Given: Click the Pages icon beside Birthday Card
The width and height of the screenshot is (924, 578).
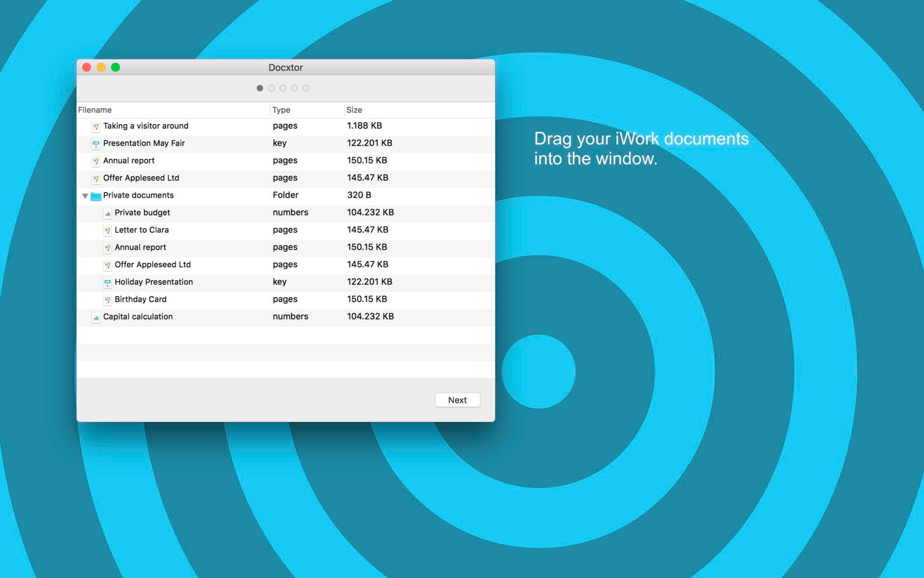Looking at the screenshot, I should pos(107,300).
